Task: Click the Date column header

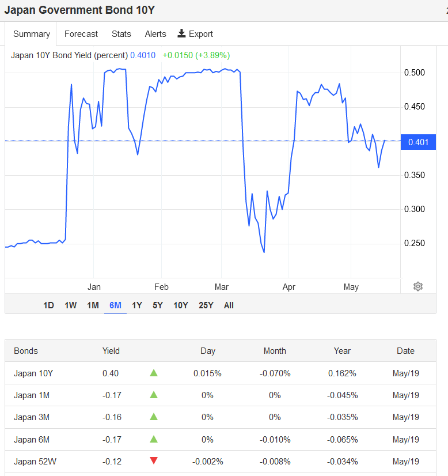Action: pyautogui.click(x=405, y=351)
